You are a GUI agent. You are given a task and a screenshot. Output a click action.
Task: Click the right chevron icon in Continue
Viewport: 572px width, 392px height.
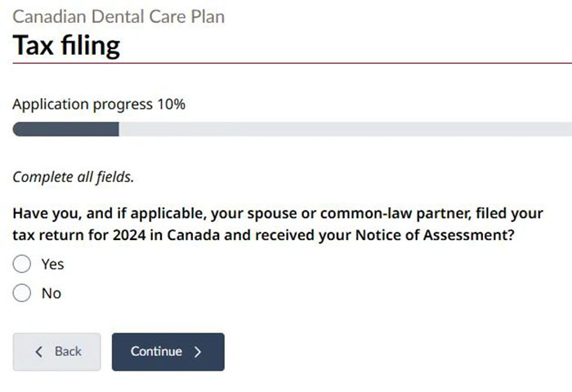197,352
